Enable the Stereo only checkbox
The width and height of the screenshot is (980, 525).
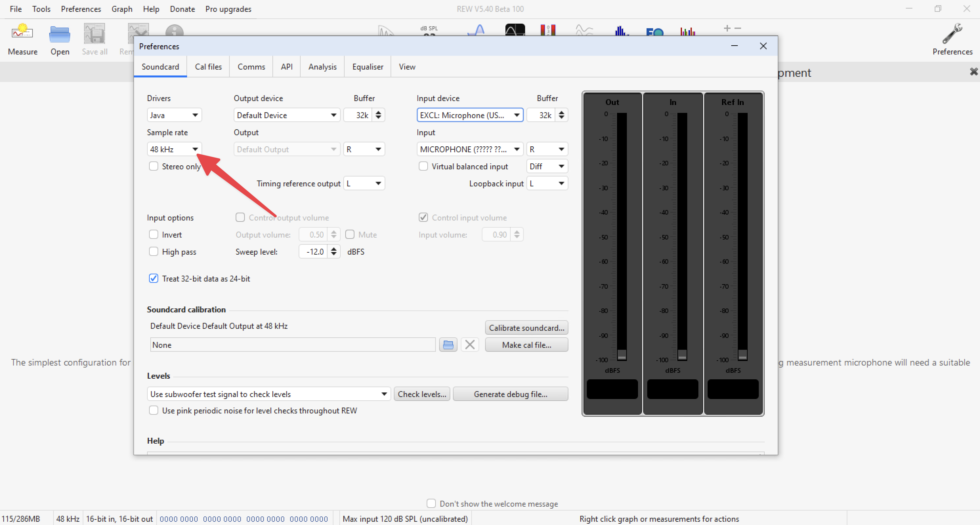click(x=153, y=166)
